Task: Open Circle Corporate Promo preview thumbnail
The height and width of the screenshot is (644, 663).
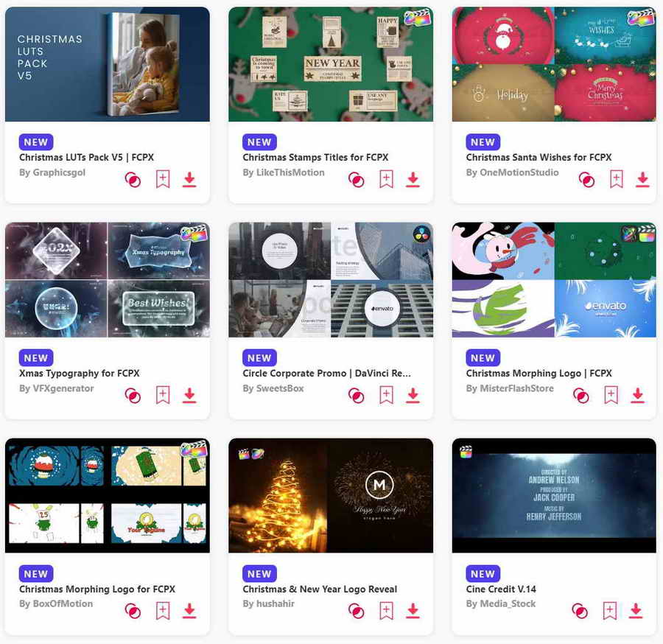Action: pos(331,280)
